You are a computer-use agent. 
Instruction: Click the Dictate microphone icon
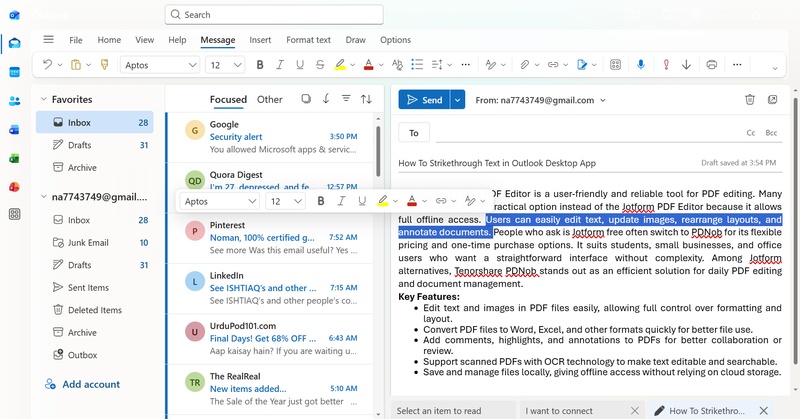coord(641,65)
